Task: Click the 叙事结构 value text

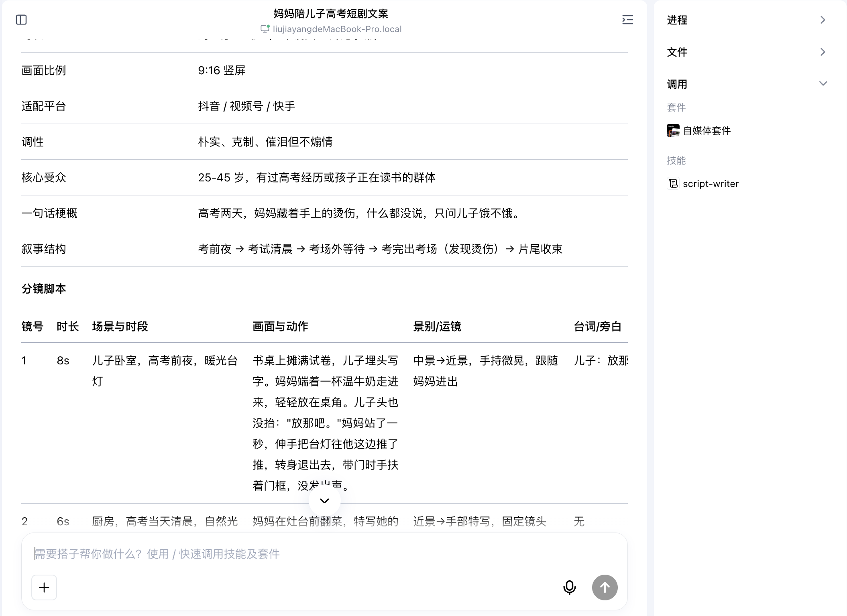Action: (380, 249)
